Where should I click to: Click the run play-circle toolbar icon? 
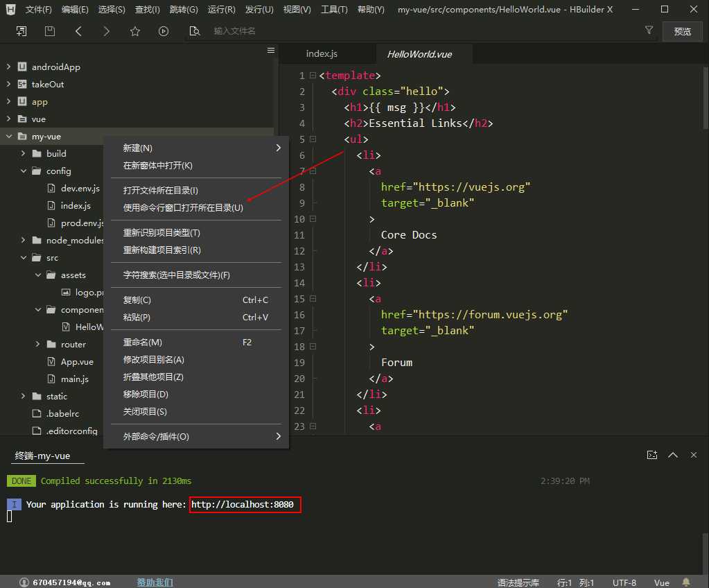point(164,31)
